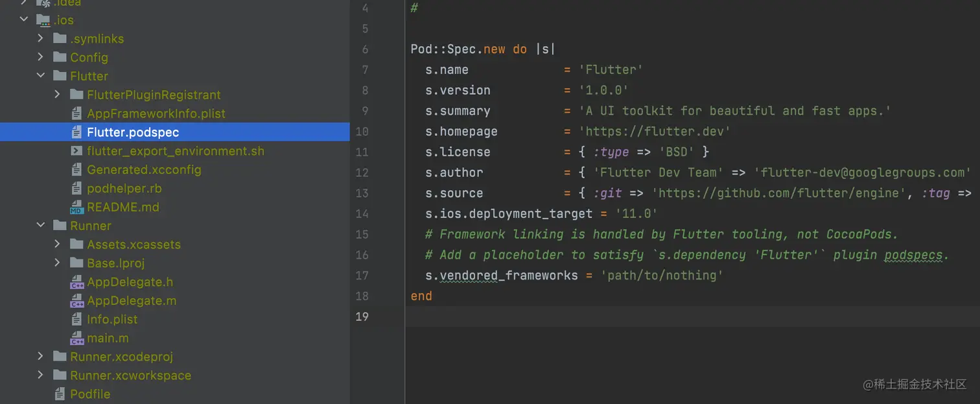The width and height of the screenshot is (980, 404).
Task: Open podhelper.rb file
Action: tap(124, 189)
